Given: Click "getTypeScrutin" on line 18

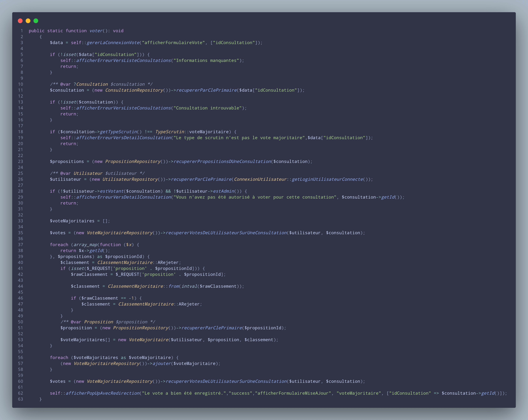Looking at the screenshot, I should [x=118, y=132].
